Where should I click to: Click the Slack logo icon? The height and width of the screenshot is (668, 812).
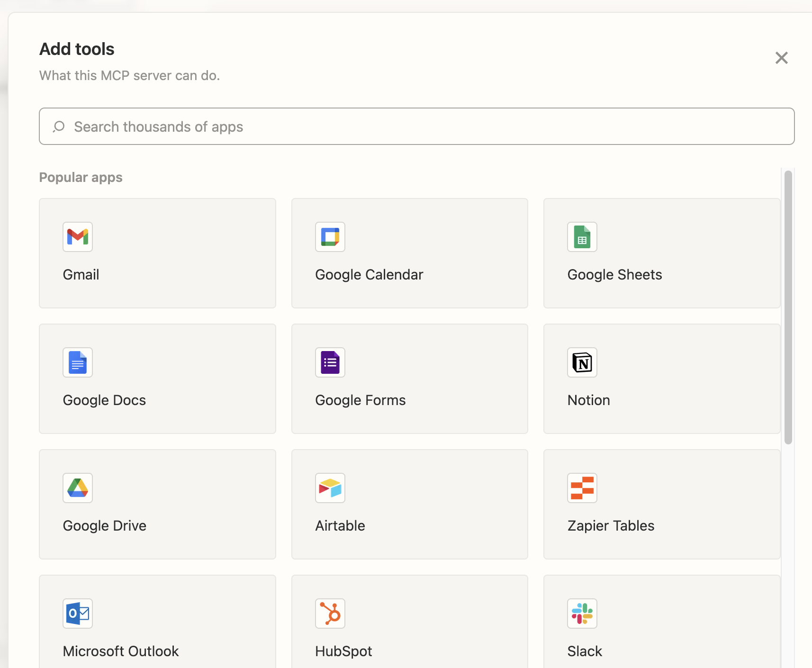[582, 614]
